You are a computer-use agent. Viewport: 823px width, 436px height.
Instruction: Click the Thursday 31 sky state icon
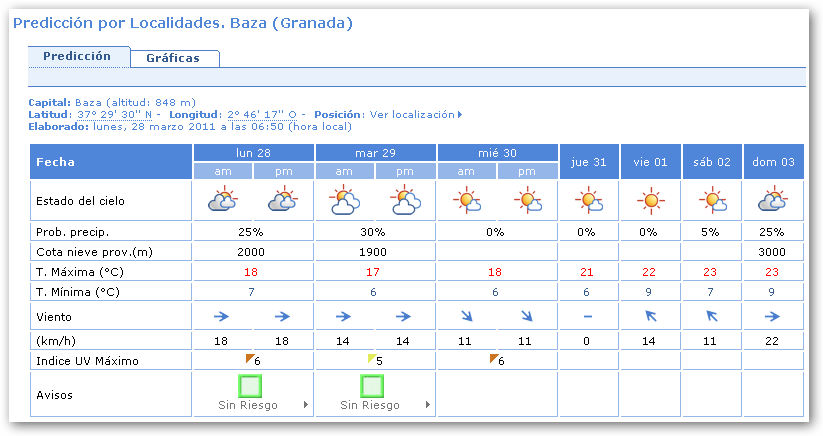click(589, 201)
